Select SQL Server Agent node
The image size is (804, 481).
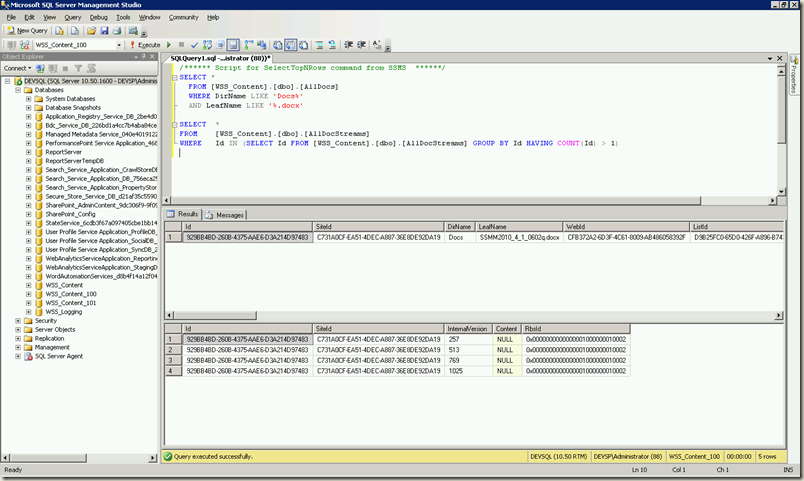[58, 356]
